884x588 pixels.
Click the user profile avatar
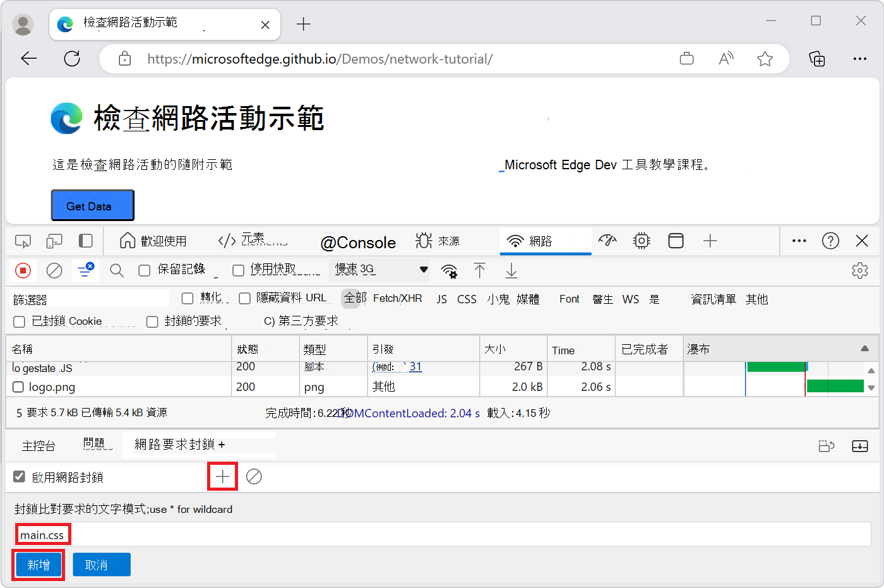point(23,25)
